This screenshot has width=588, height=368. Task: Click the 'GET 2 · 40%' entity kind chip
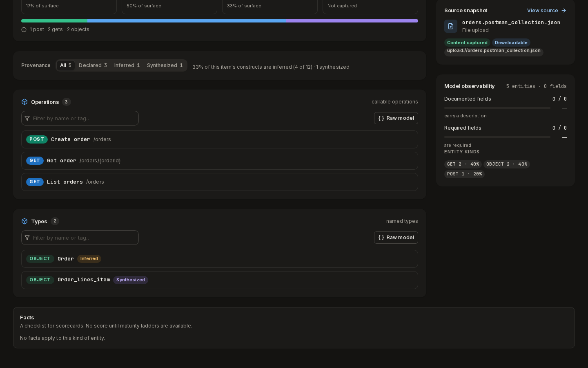coord(463,164)
